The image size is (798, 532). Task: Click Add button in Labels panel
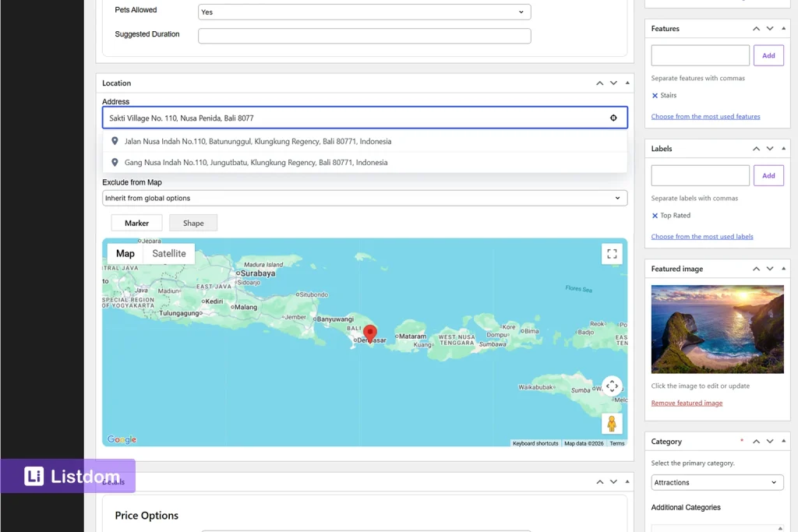(x=768, y=175)
